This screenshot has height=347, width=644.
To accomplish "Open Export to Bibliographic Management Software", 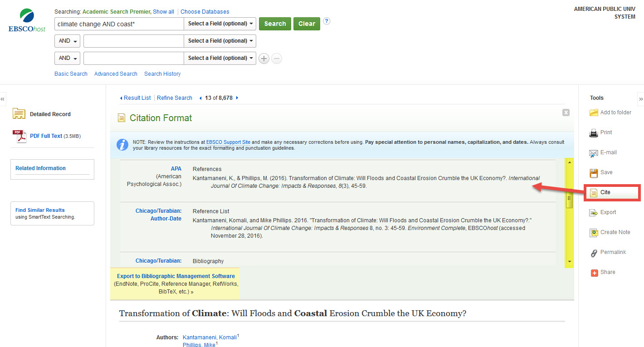I will click(176, 276).
